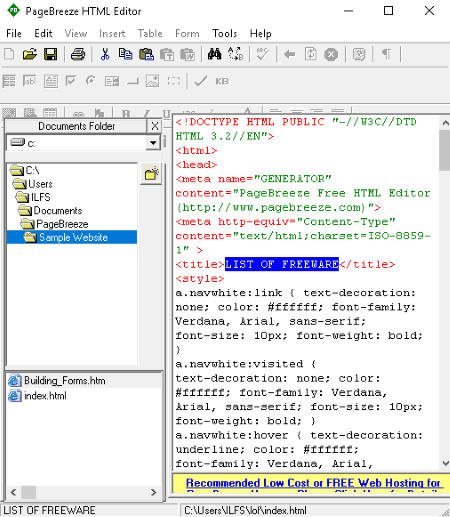Click code editor scrollbar down arrow
The image size is (450, 517).
point(445,463)
